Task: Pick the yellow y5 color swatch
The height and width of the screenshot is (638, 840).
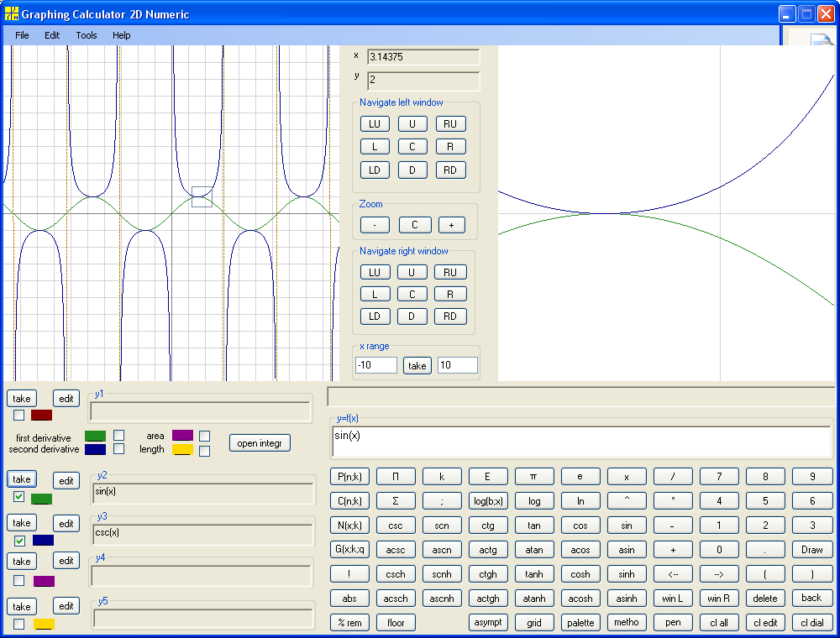Action: click(x=44, y=624)
